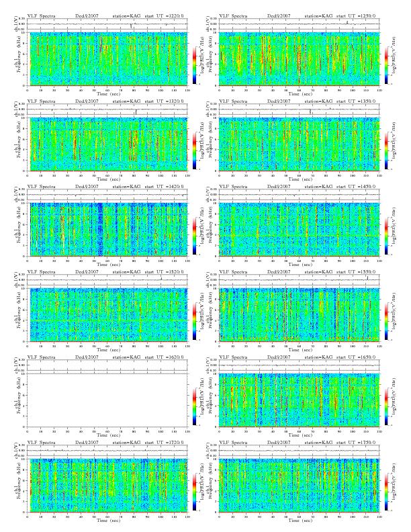This screenshot has height=532, width=411.
Task: Click 'VLF Spectra' heading of the UT 1650 panel
Action: tap(233, 357)
